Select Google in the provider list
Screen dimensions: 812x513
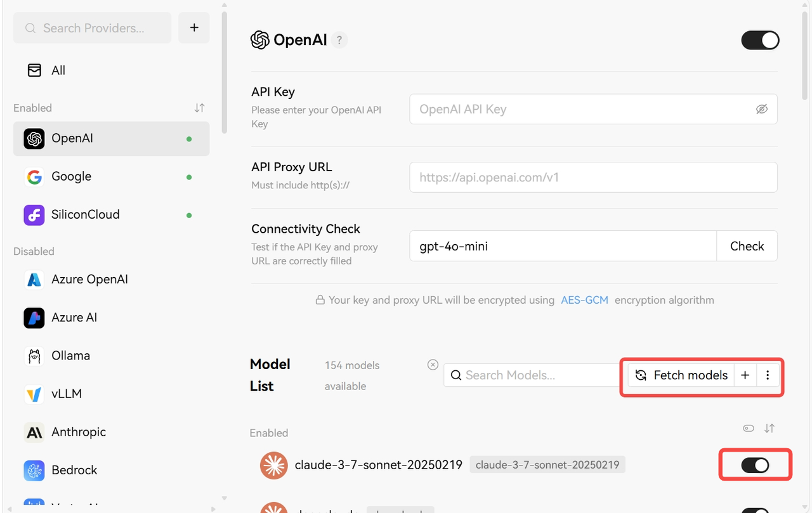point(71,176)
